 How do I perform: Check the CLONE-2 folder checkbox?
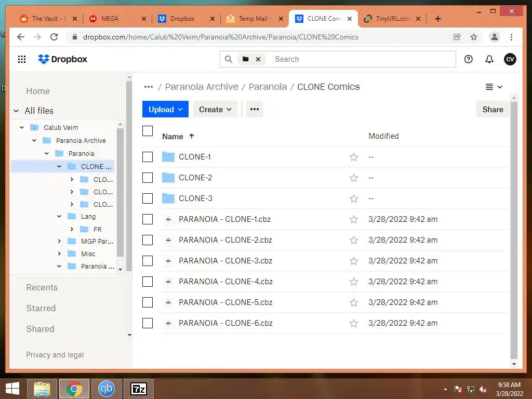coord(148,178)
